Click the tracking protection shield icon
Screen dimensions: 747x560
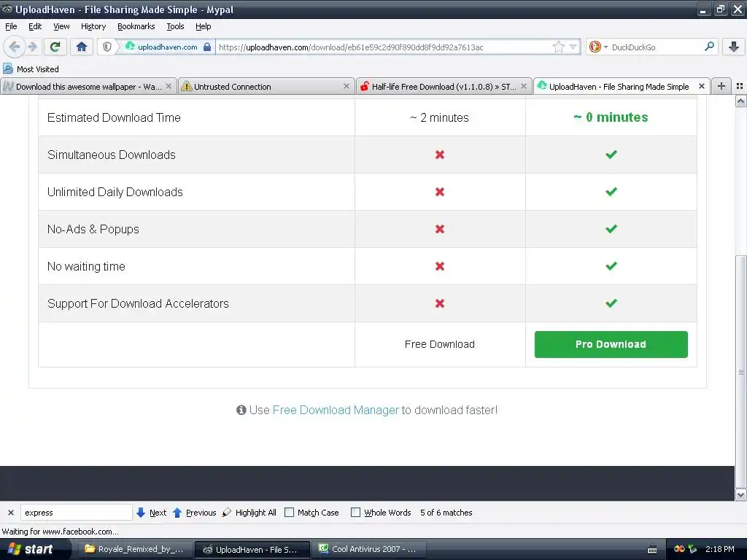point(107,47)
